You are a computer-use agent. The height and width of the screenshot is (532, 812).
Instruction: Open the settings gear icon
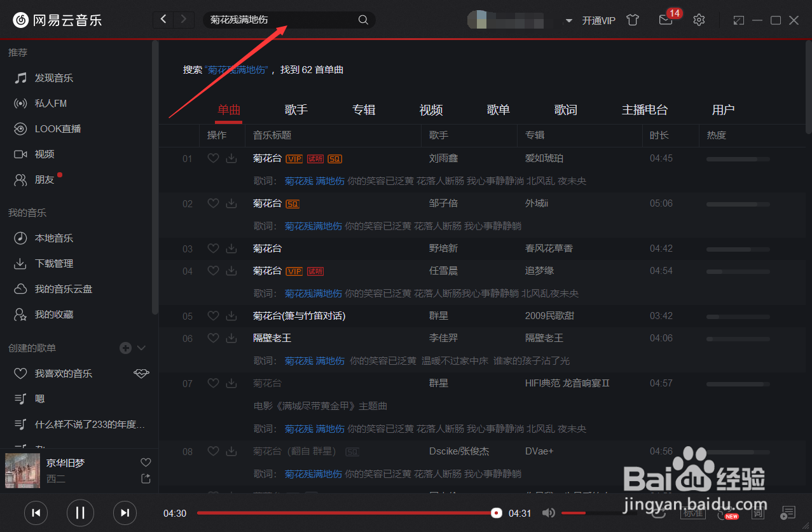[699, 20]
